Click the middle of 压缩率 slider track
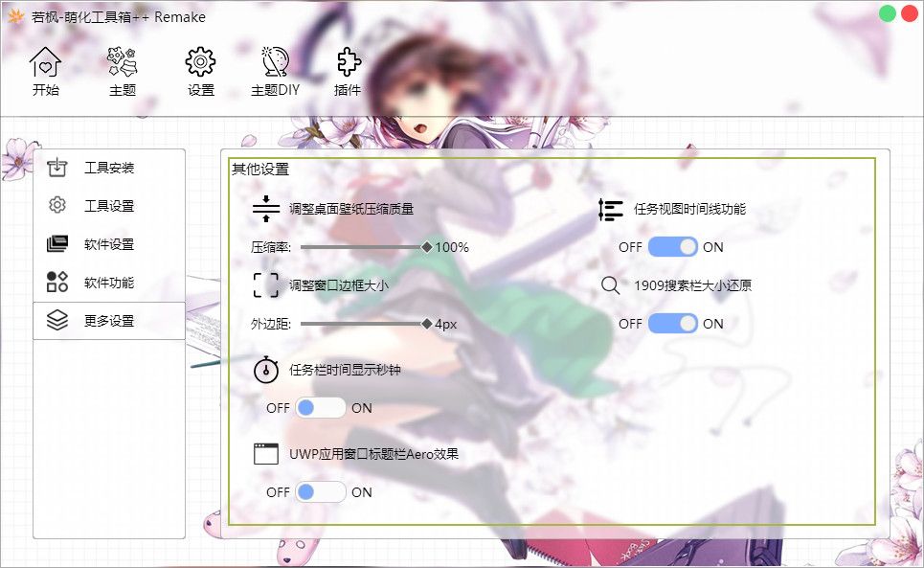Screen dimensions: 924x568 pos(364,247)
